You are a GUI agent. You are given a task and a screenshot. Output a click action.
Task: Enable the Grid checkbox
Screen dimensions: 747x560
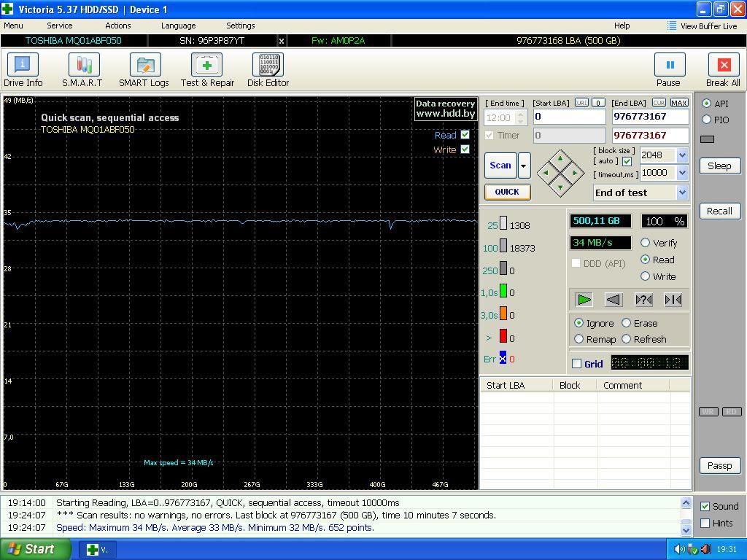pos(576,364)
